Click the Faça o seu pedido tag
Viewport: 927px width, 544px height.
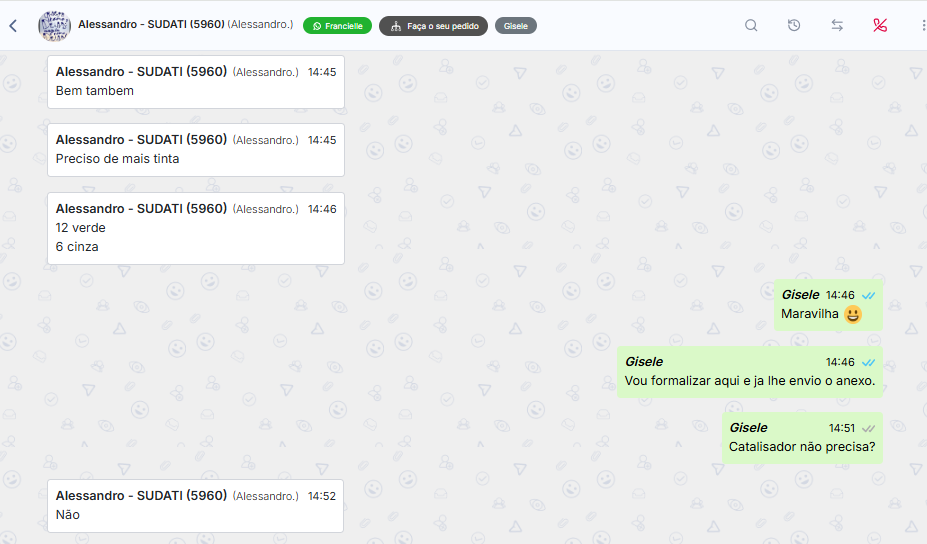point(433,26)
